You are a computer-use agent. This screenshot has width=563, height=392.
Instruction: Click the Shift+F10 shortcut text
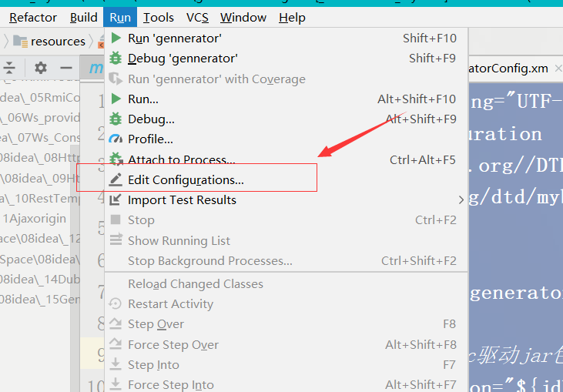[x=430, y=38]
